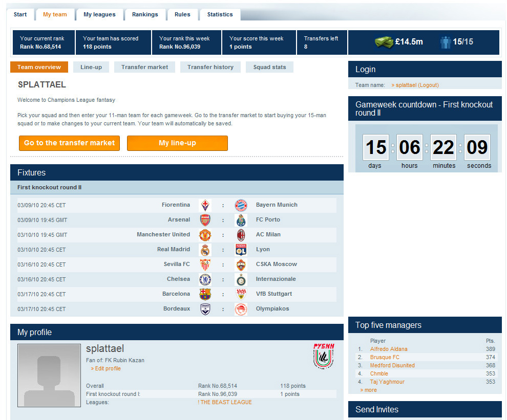Click the Internazionale club crest
507x420 pixels.
(241, 279)
